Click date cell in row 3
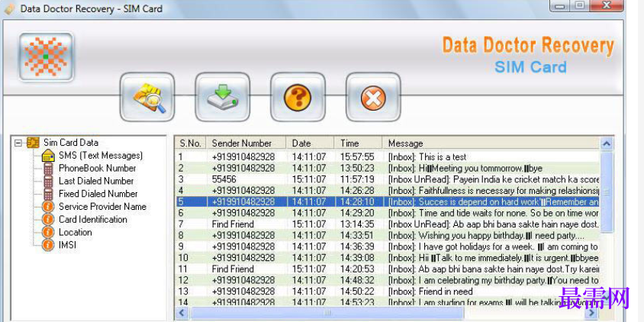 point(309,179)
